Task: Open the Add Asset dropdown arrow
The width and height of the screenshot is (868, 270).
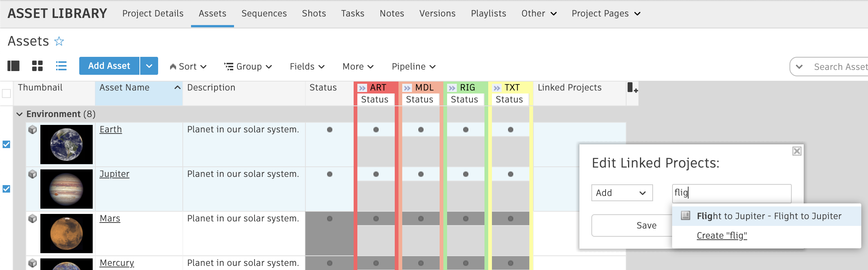Action: tap(149, 66)
